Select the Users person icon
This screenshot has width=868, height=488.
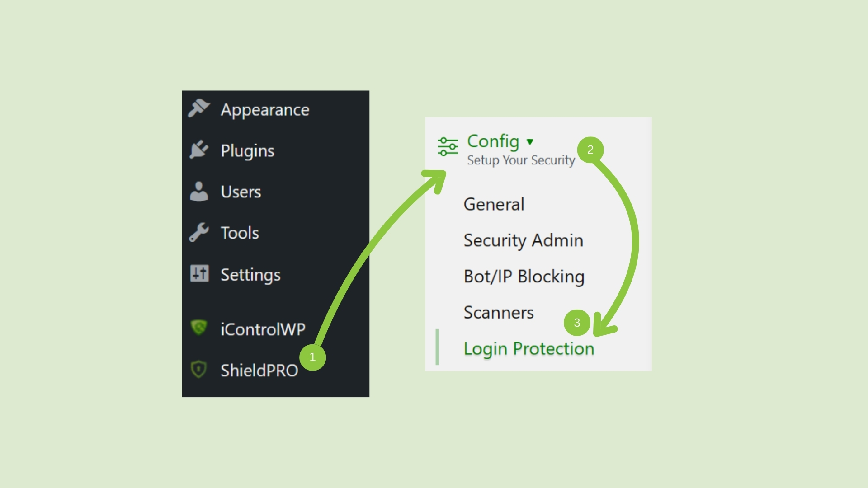199,191
